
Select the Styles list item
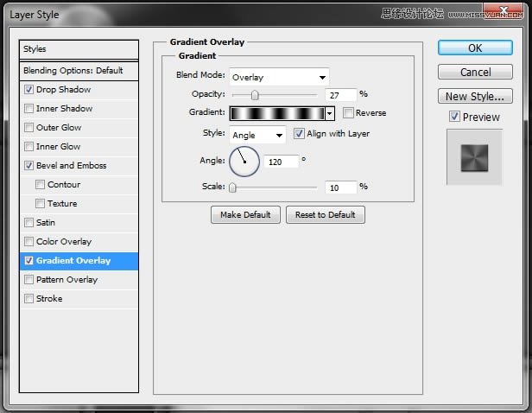tap(79, 49)
